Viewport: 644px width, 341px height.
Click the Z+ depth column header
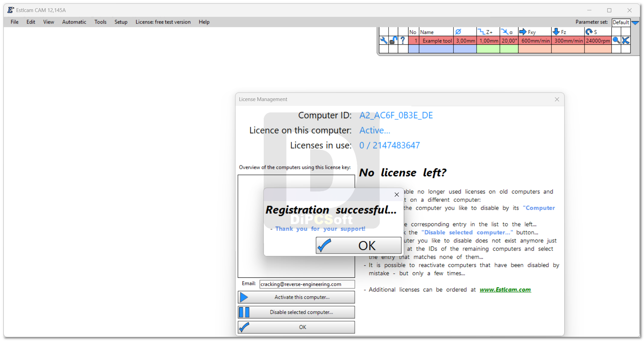[488, 32]
